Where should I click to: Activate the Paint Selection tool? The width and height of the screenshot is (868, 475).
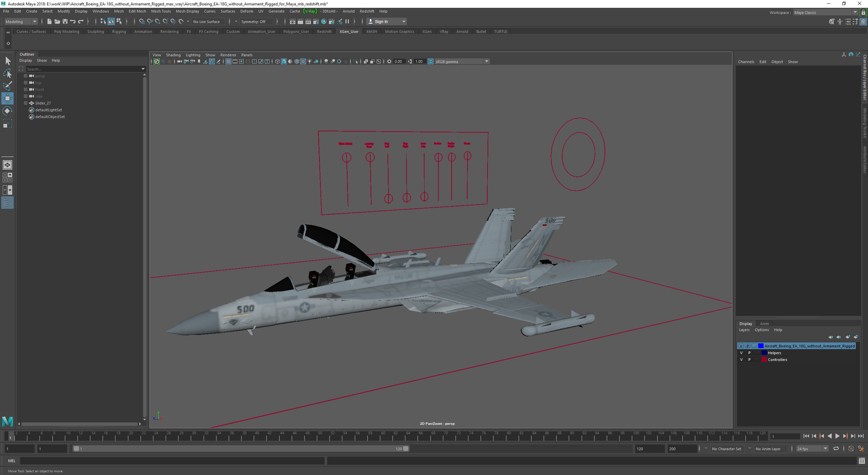point(7,86)
